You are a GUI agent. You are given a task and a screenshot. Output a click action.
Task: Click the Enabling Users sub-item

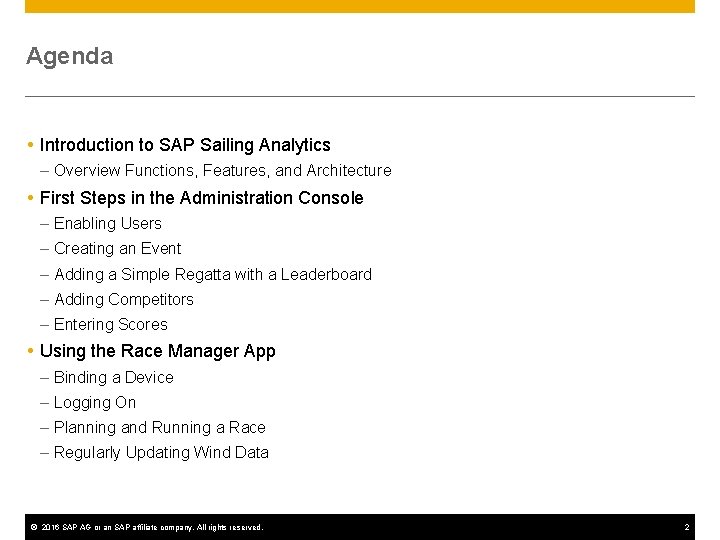pos(107,224)
